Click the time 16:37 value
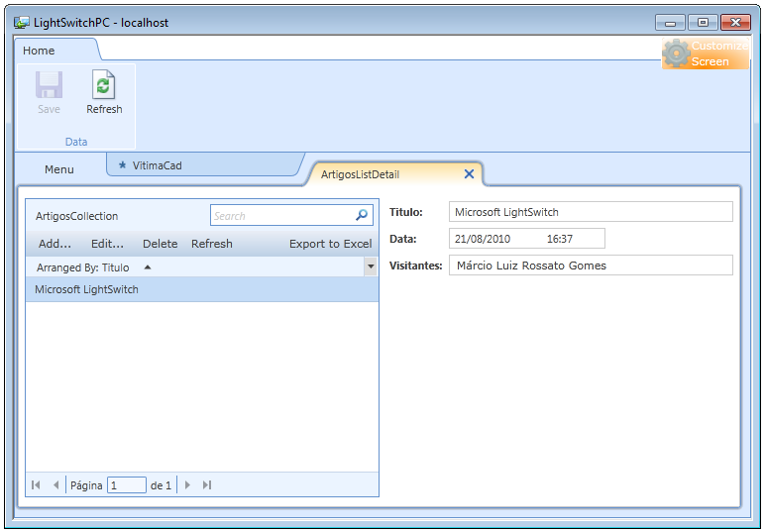The image size is (765, 532). pos(560,239)
